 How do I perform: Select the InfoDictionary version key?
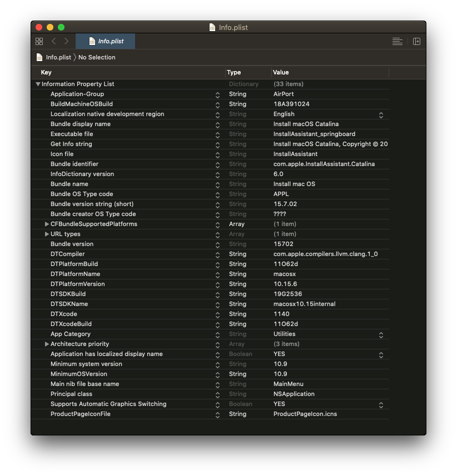pos(82,174)
